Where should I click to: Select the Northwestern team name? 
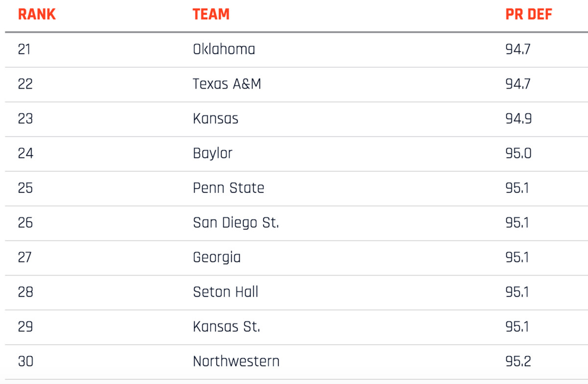point(236,361)
